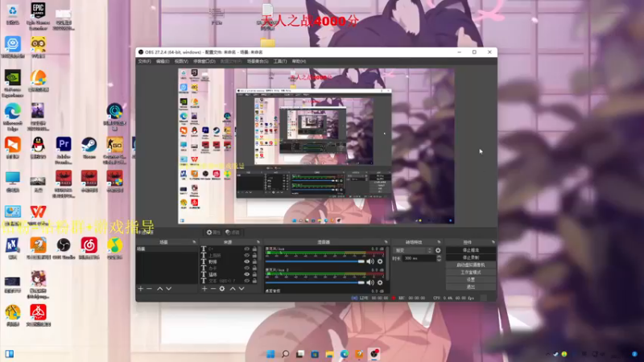
Task: Open taskbar Search magnifier
Action: 285,354
